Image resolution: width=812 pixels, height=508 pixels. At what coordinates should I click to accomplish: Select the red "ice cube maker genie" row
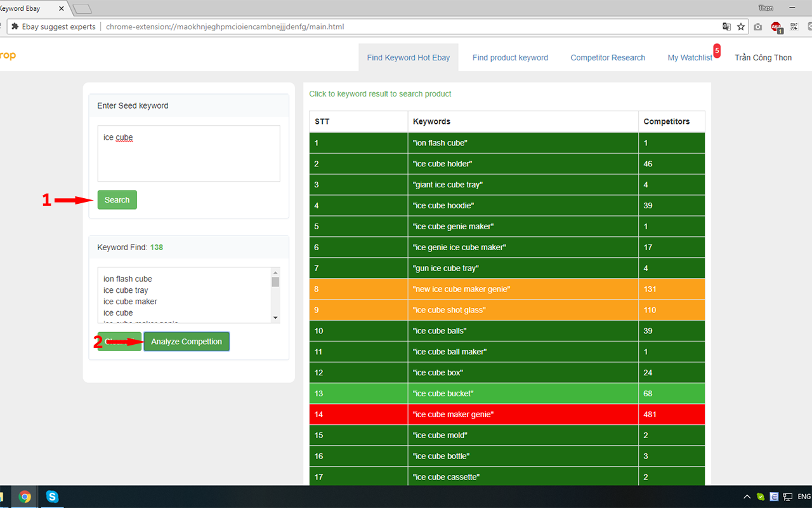pyautogui.click(x=507, y=414)
